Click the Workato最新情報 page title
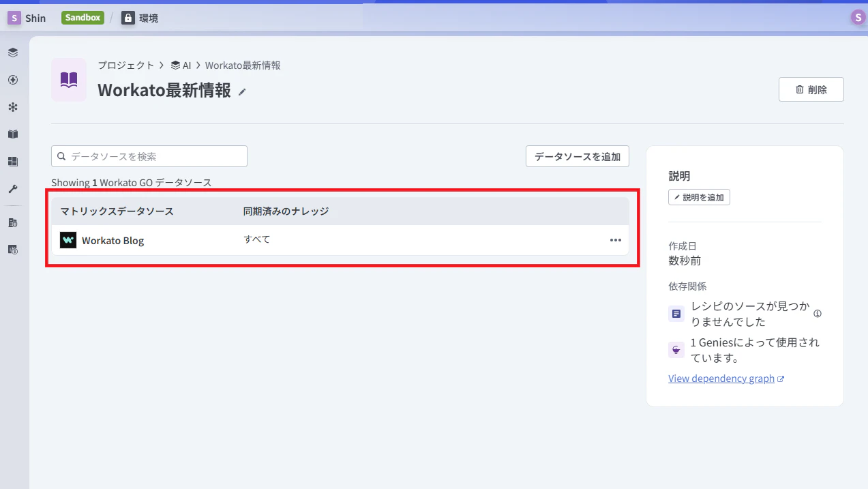 tap(164, 90)
